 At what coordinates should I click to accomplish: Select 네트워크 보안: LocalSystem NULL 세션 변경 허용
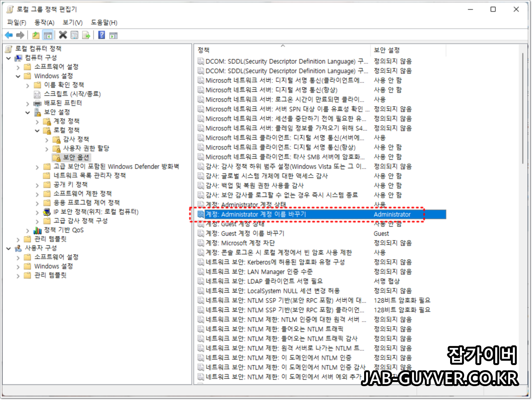(x=322, y=291)
